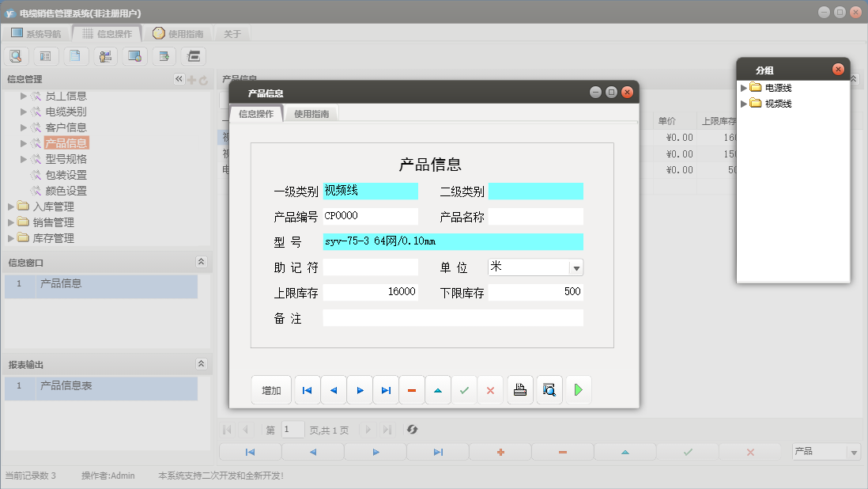Open the document toolbar icon
The height and width of the screenshot is (489, 868).
(74, 55)
